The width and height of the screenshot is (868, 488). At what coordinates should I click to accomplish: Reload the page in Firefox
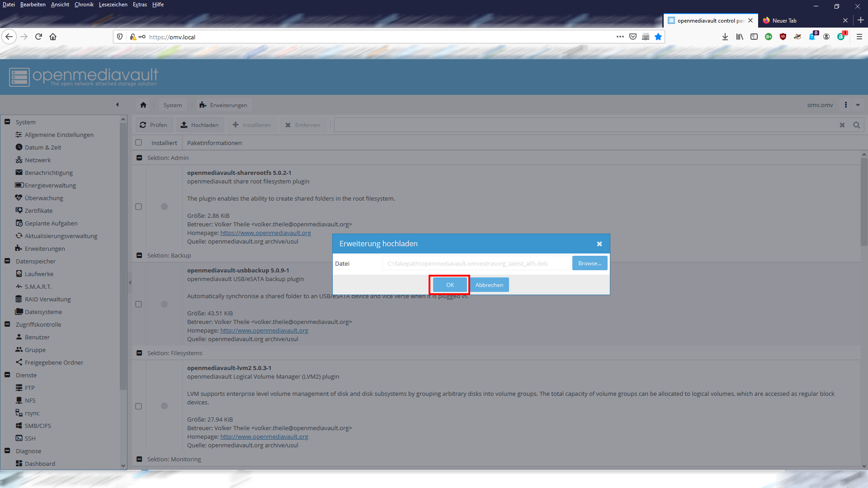click(38, 37)
